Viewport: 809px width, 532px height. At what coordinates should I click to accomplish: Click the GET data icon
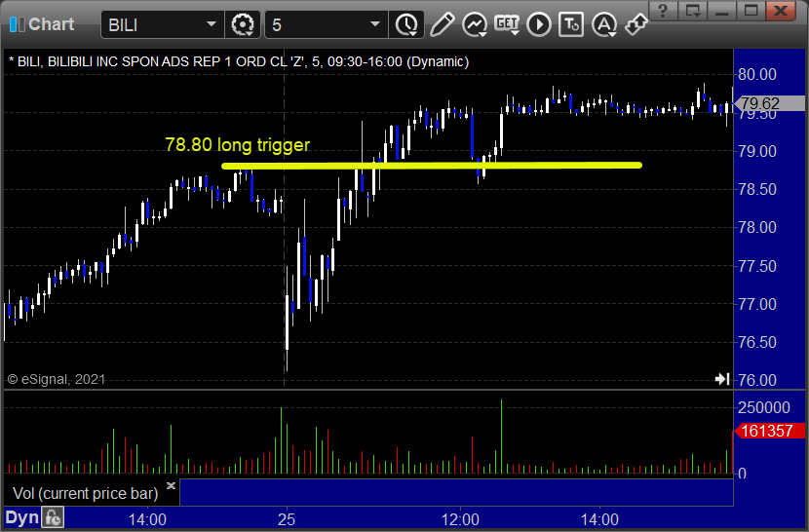[x=507, y=24]
